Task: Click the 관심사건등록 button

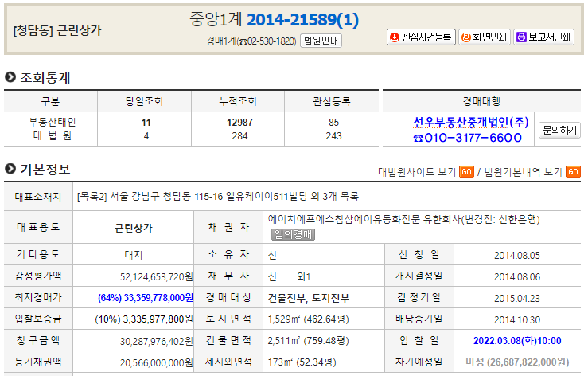Action: [421, 37]
